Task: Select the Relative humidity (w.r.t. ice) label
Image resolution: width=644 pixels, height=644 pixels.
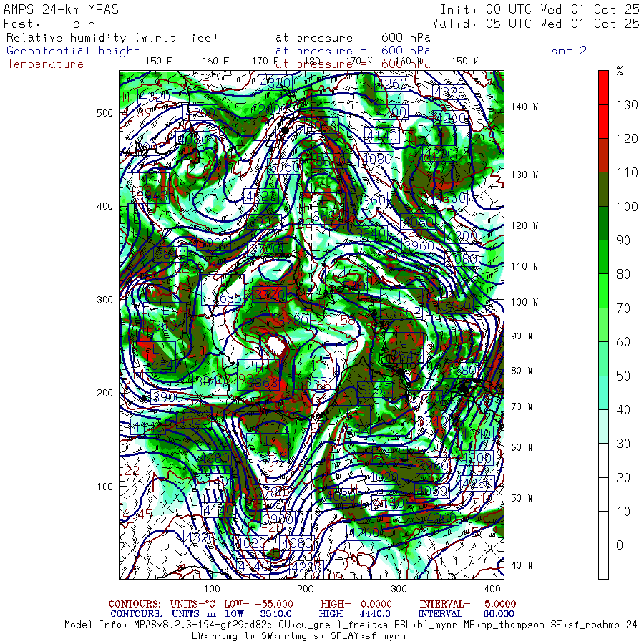Action: [x=112, y=38]
